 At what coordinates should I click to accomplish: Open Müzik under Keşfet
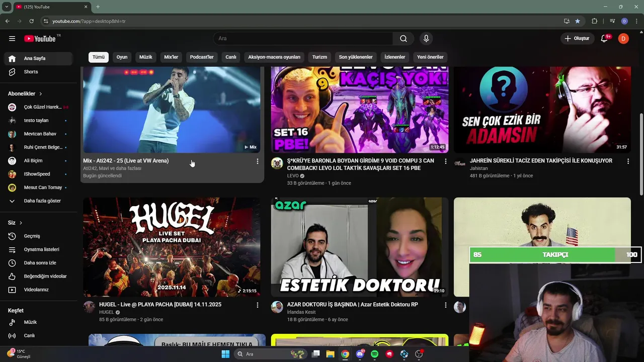(x=38, y=322)
